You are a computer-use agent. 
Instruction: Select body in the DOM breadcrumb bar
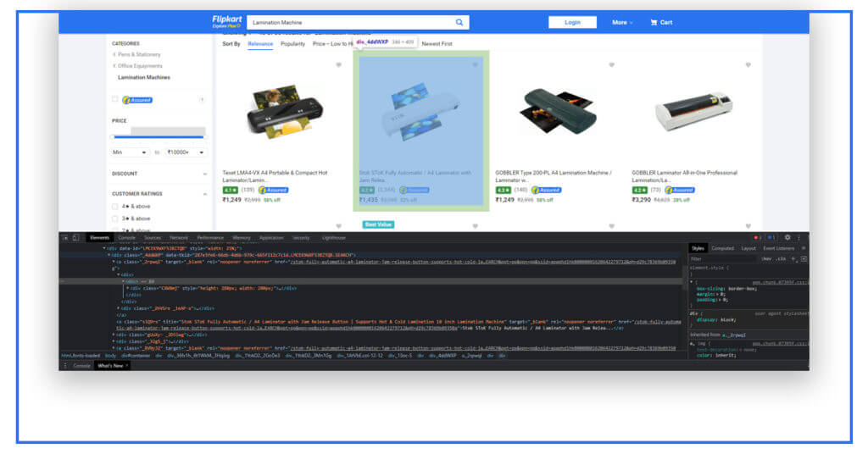(111, 356)
